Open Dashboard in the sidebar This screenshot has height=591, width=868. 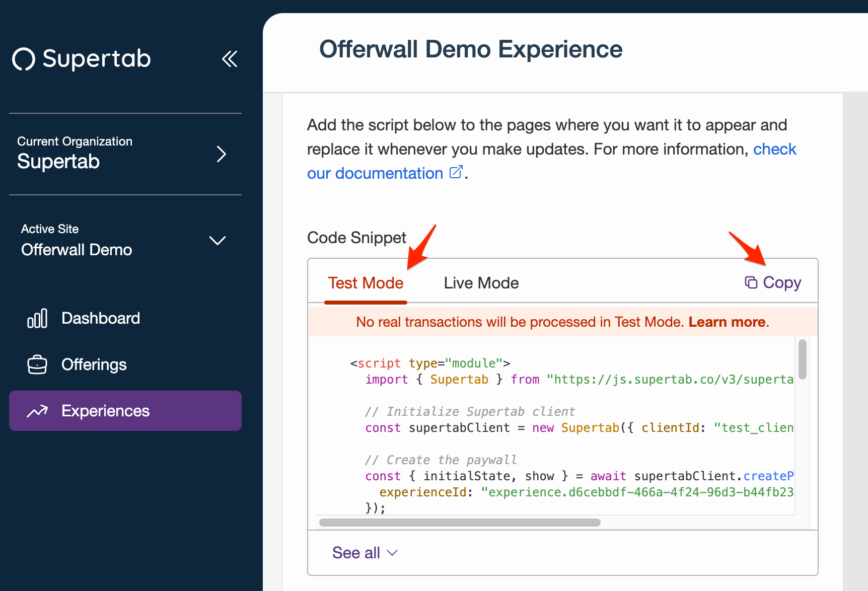tap(125, 318)
